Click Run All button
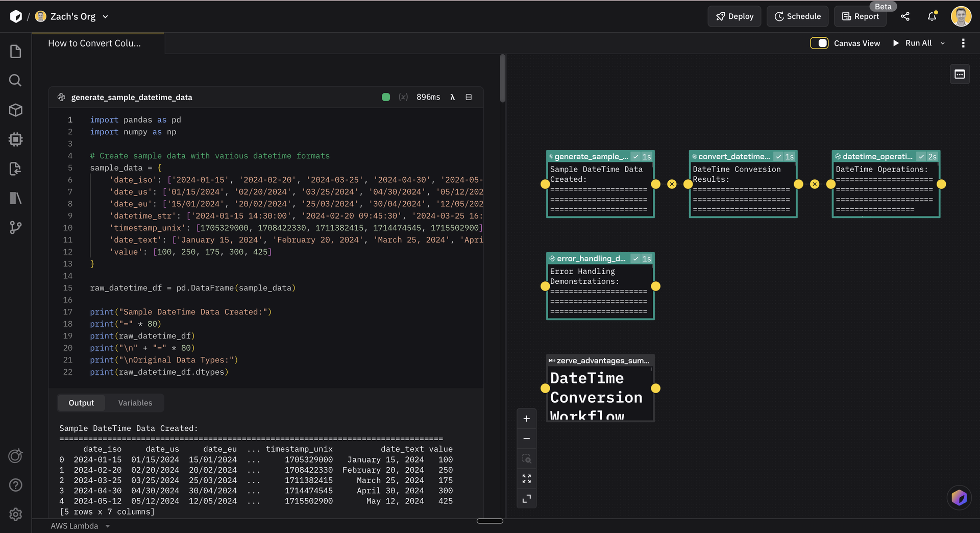980x533 pixels. tap(913, 43)
